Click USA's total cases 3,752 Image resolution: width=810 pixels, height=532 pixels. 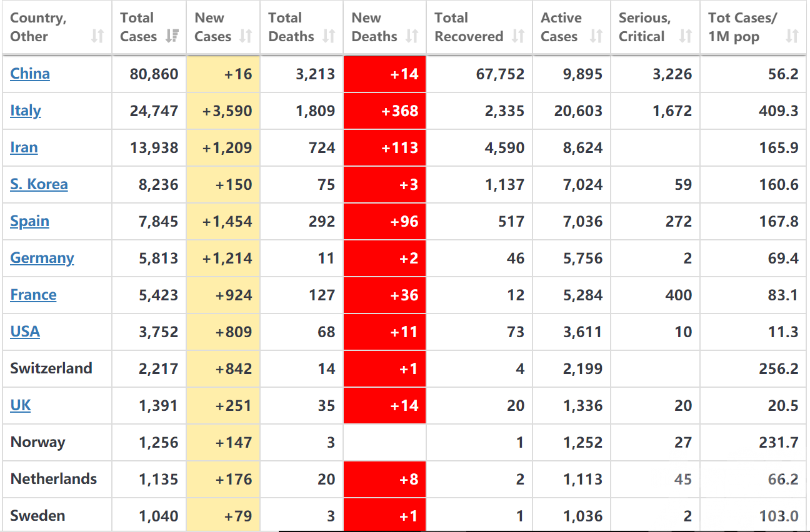point(159,332)
